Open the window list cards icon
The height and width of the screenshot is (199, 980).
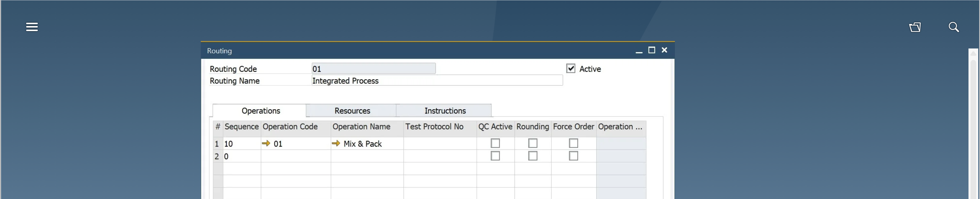[915, 27]
